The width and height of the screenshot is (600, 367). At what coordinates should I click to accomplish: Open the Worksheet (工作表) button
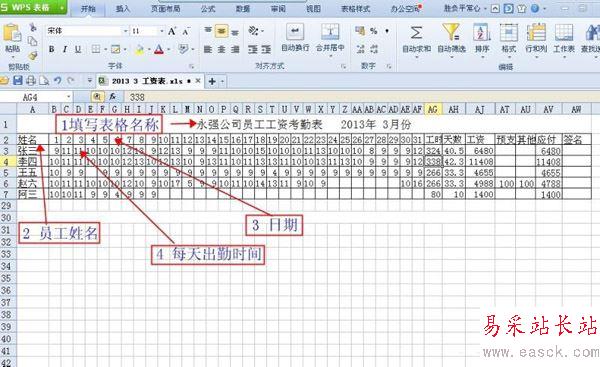pos(564,39)
